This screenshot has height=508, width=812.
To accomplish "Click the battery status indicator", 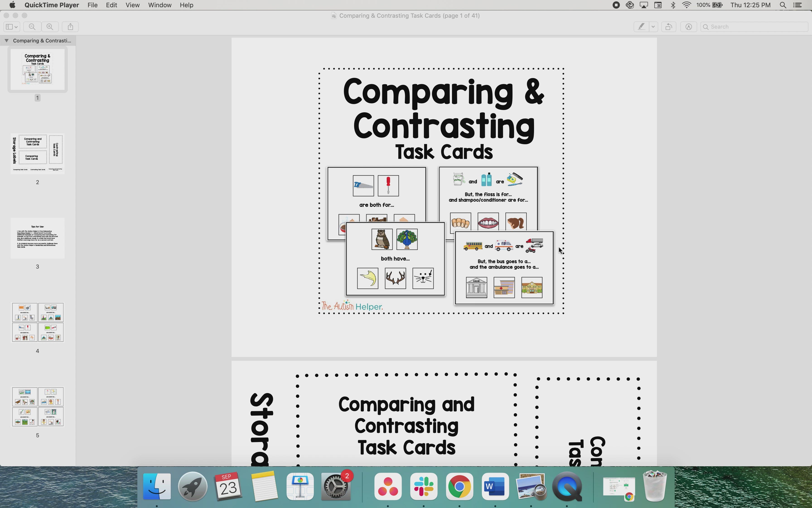I will pos(709,5).
